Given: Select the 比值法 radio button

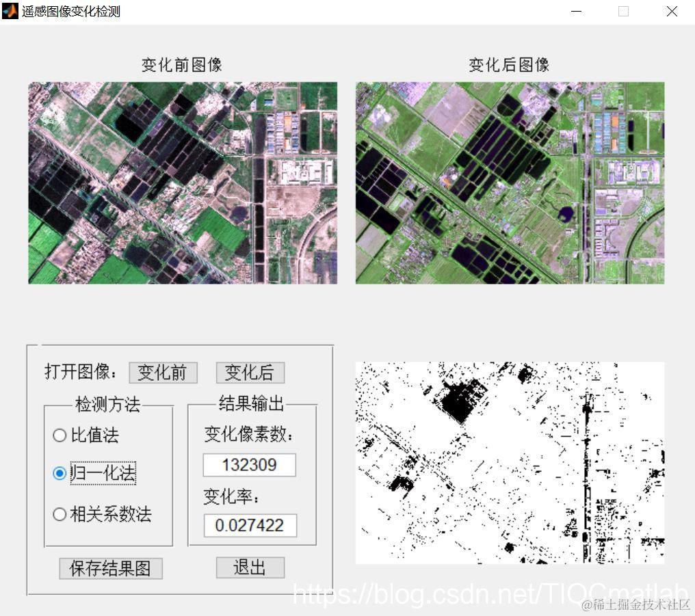Looking at the screenshot, I should pyautogui.click(x=60, y=435).
